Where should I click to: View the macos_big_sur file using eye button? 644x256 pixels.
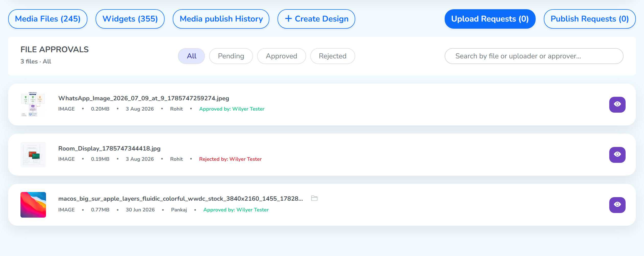pos(617,205)
